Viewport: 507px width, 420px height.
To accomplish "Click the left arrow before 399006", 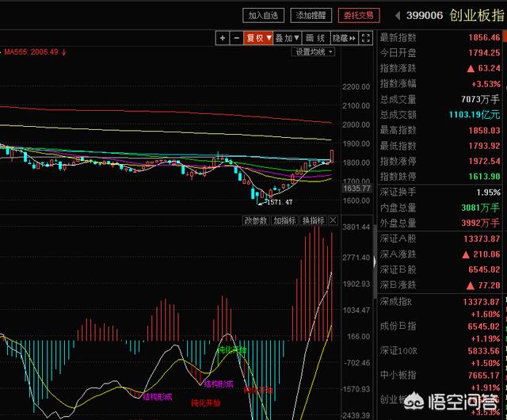I will [x=396, y=15].
